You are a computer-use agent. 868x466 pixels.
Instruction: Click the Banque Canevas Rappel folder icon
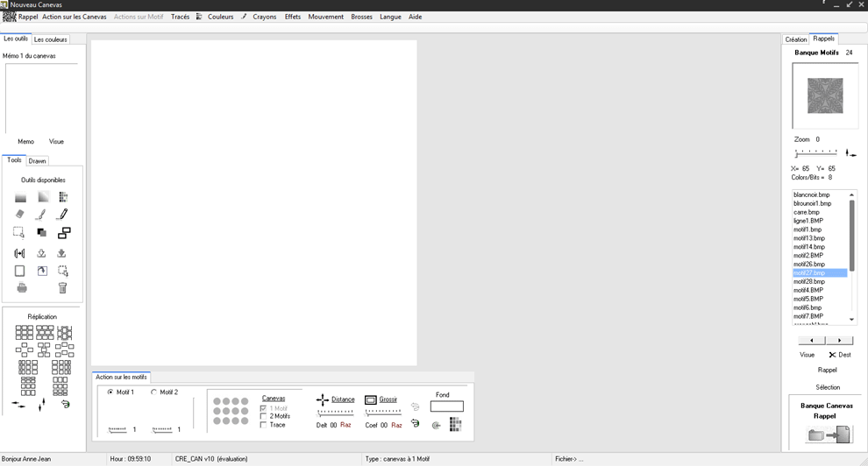(x=829, y=434)
